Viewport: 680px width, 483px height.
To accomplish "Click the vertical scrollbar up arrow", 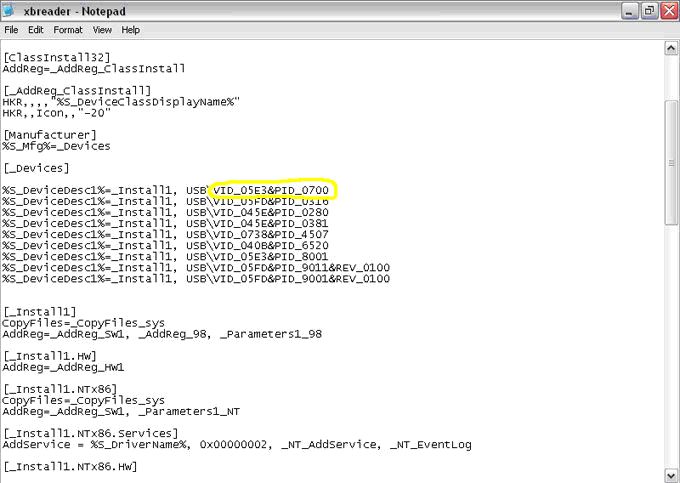I will coord(671,48).
